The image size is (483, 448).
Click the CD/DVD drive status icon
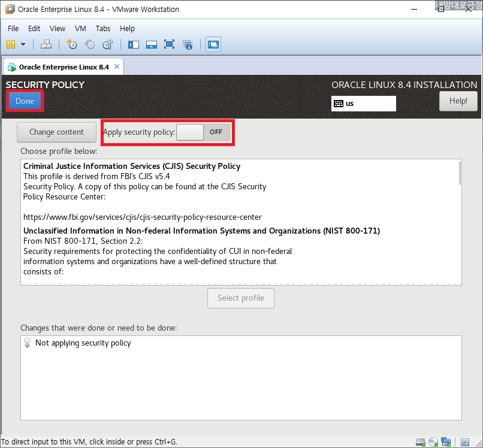coord(433,442)
